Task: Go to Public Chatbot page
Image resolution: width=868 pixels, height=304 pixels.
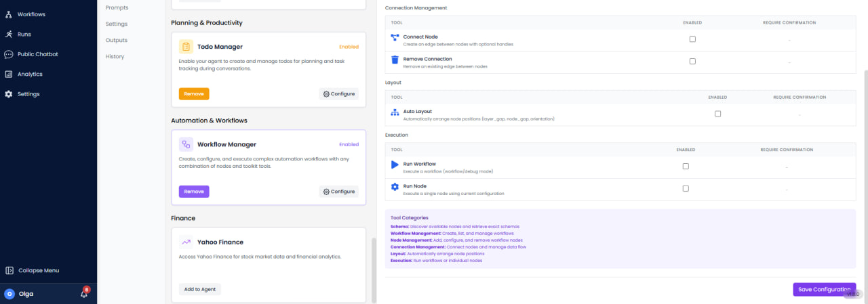Action: coord(37,54)
